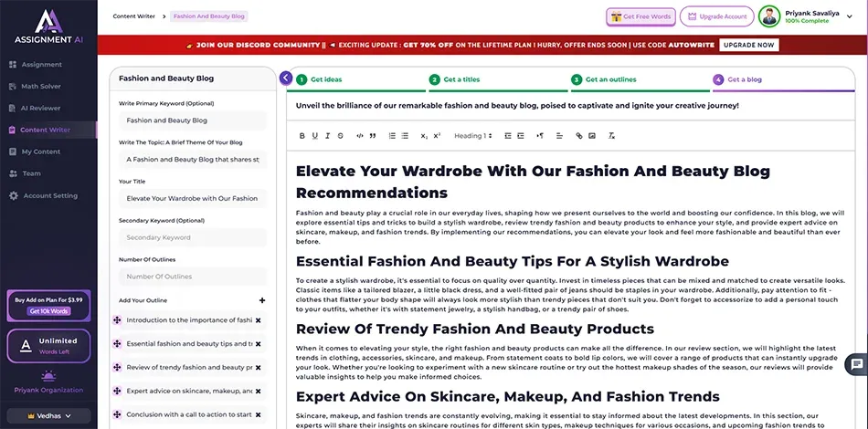The height and width of the screenshot is (429, 868).
Task: Click plus icon beside Add Your Outline
Action: (x=262, y=300)
